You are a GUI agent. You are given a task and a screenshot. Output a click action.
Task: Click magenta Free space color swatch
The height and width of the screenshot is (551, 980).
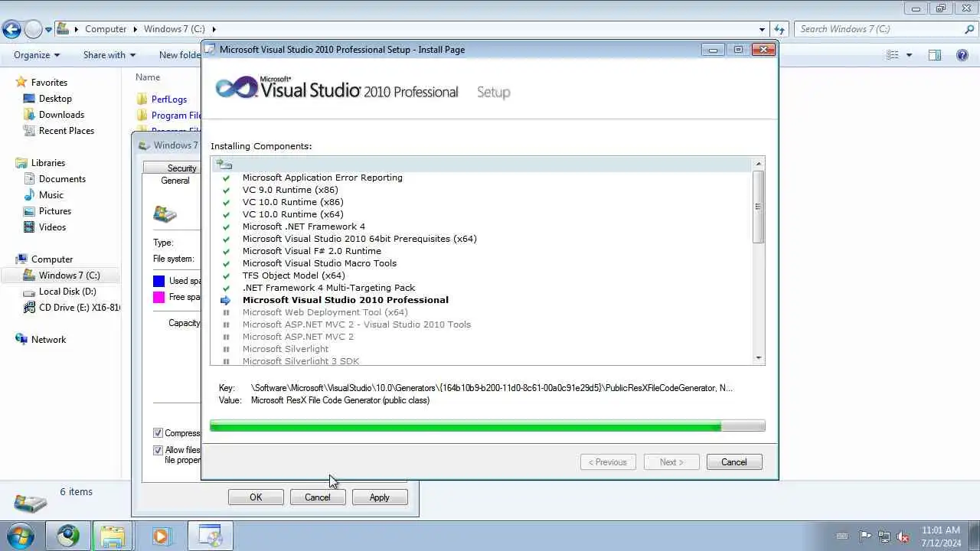158,297
